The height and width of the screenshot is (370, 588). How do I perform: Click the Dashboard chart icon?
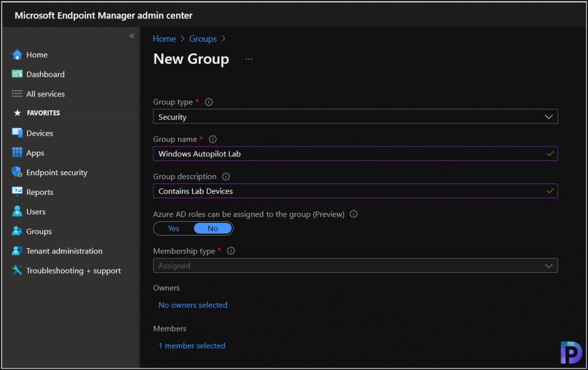[17, 74]
